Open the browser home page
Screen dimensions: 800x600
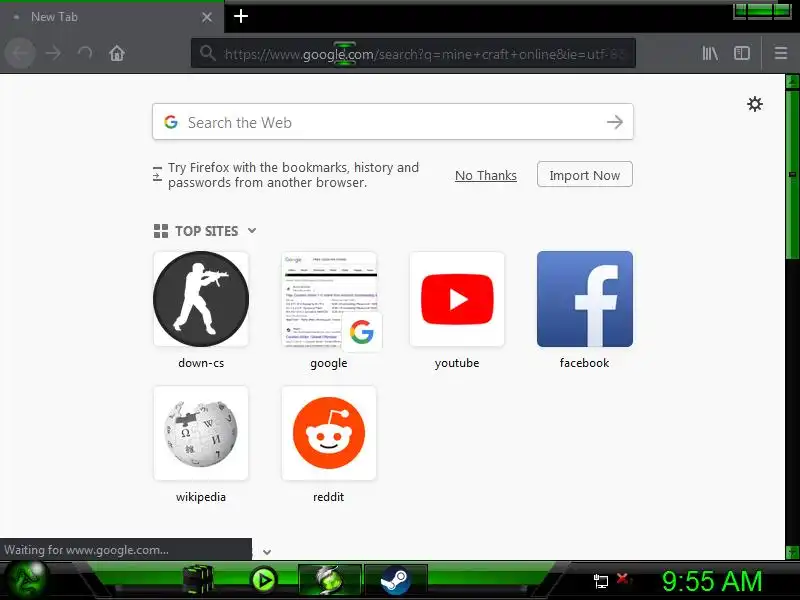(x=117, y=53)
